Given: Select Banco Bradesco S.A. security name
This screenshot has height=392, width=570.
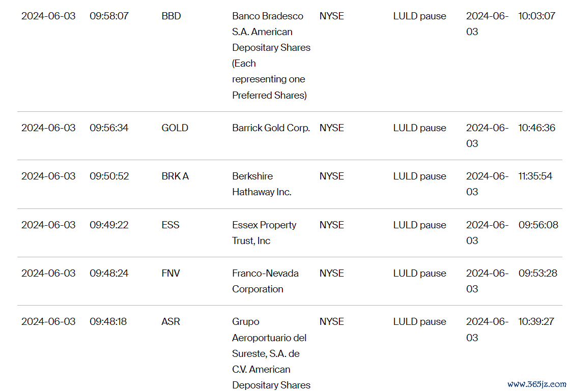Looking at the screenshot, I should point(271,55).
